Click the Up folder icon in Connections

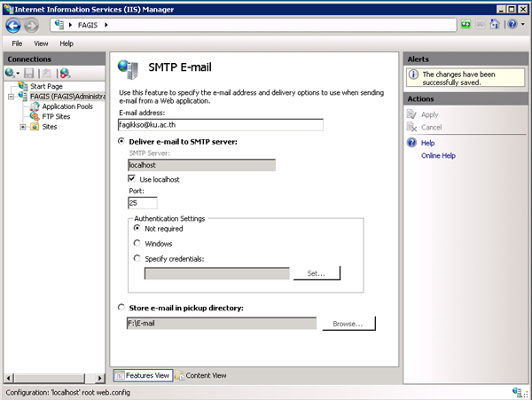click(47, 73)
